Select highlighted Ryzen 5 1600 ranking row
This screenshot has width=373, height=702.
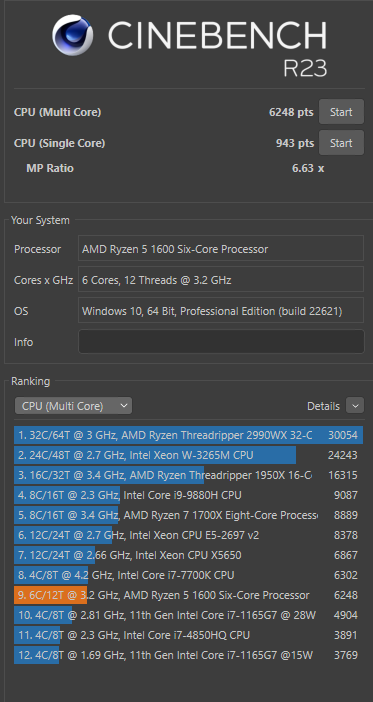click(188, 595)
